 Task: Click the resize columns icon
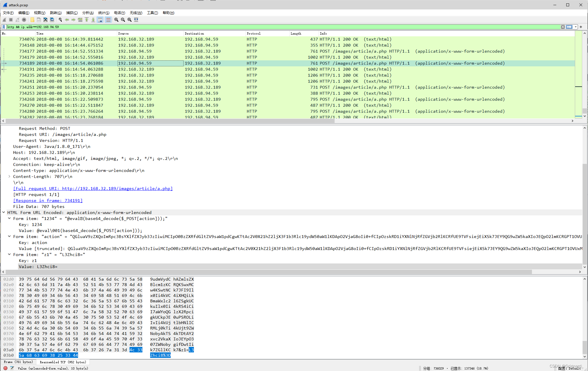[x=136, y=20]
